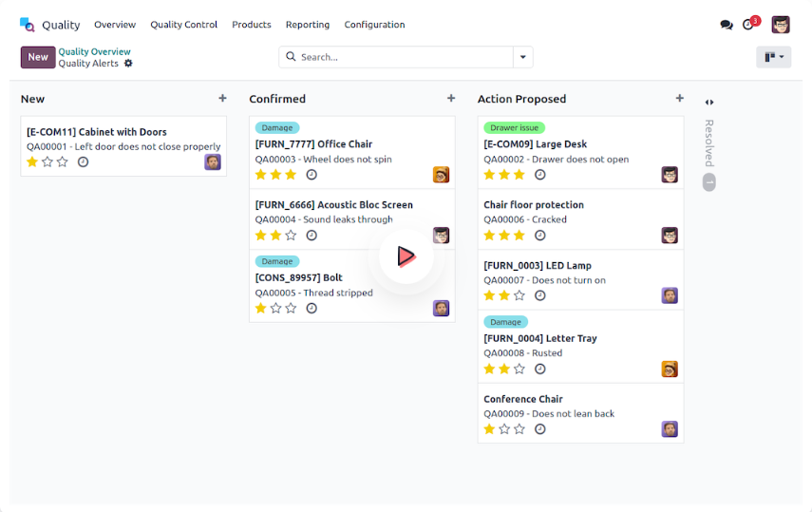Screen dimensions: 812x512
Task: Open the kanban view switcher dropdown
Action: coord(773,57)
